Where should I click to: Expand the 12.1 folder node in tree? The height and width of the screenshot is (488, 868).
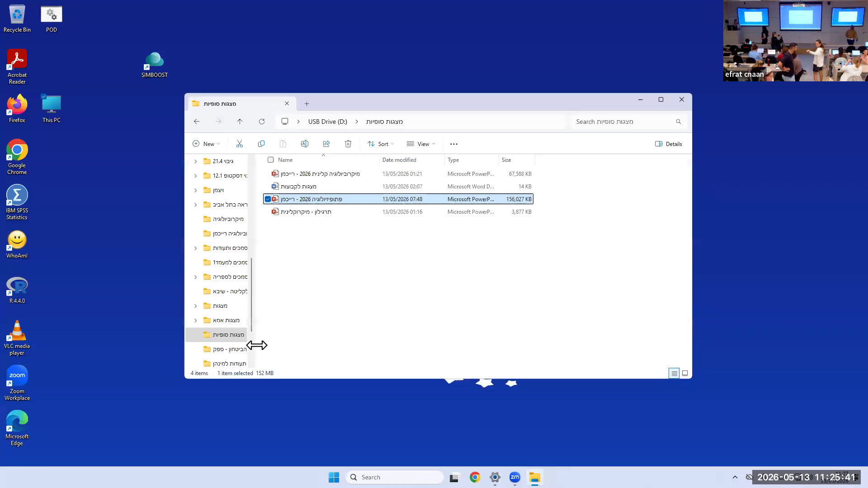point(196,176)
